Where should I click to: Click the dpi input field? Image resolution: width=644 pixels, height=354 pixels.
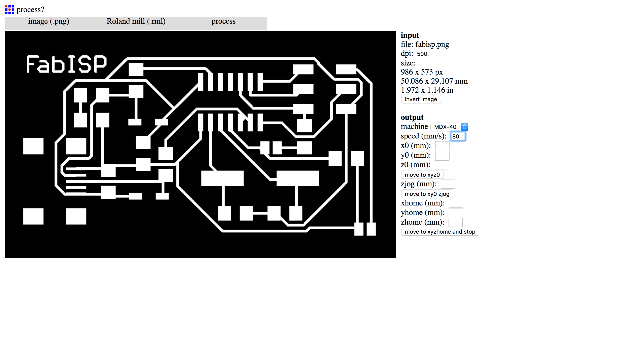tap(423, 54)
